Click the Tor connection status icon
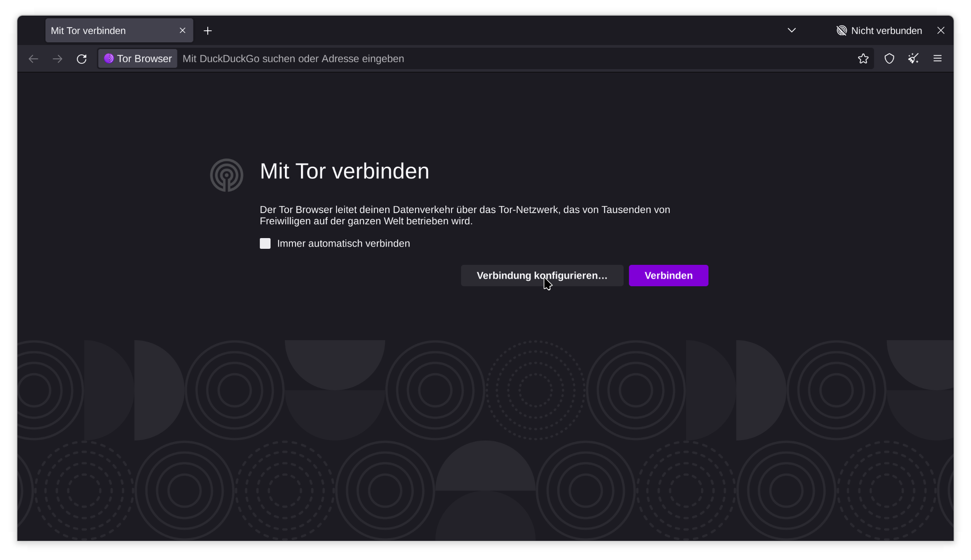Image resolution: width=971 pixels, height=560 pixels. click(x=842, y=30)
